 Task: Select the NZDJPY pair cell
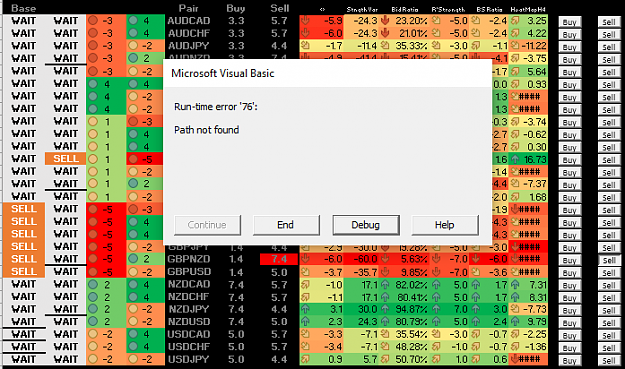coord(189,309)
